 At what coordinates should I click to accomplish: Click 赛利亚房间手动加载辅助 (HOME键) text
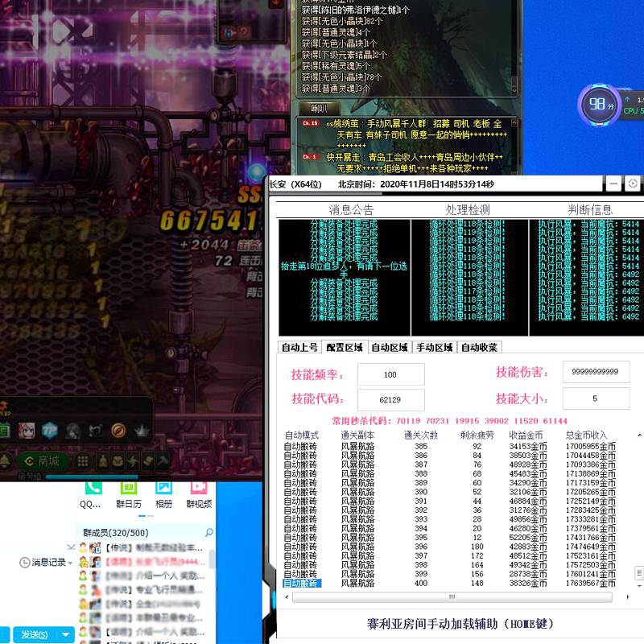(460, 624)
